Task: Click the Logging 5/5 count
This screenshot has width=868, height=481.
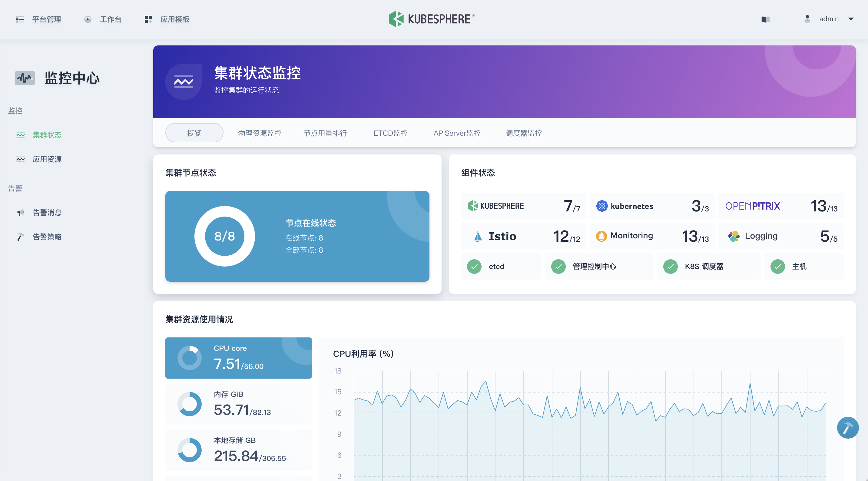Action: point(829,236)
